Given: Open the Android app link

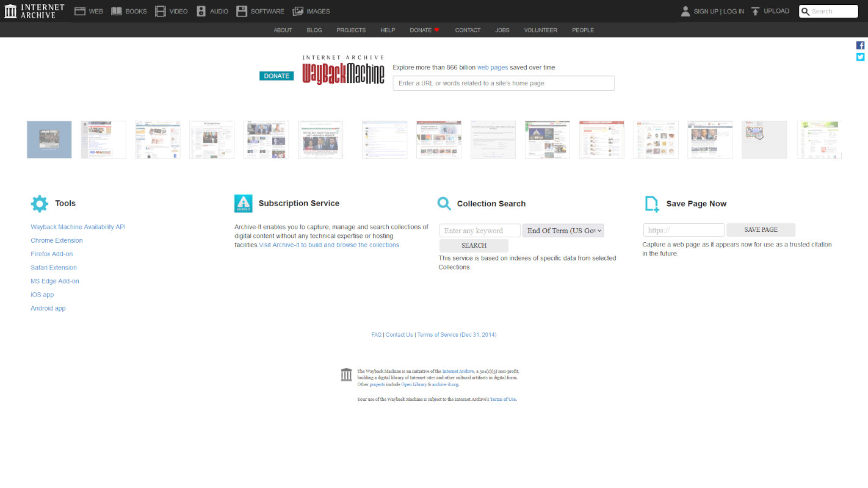Looking at the screenshot, I should point(48,308).
